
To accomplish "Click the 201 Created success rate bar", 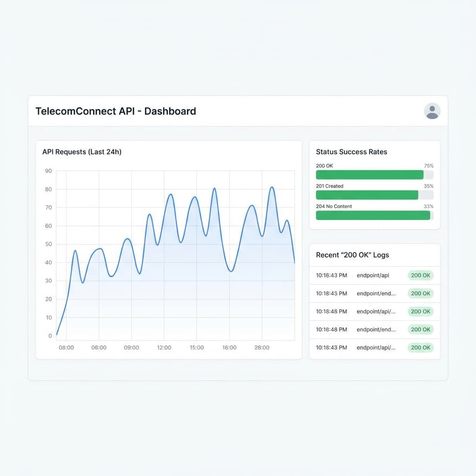I will (375, 195).
